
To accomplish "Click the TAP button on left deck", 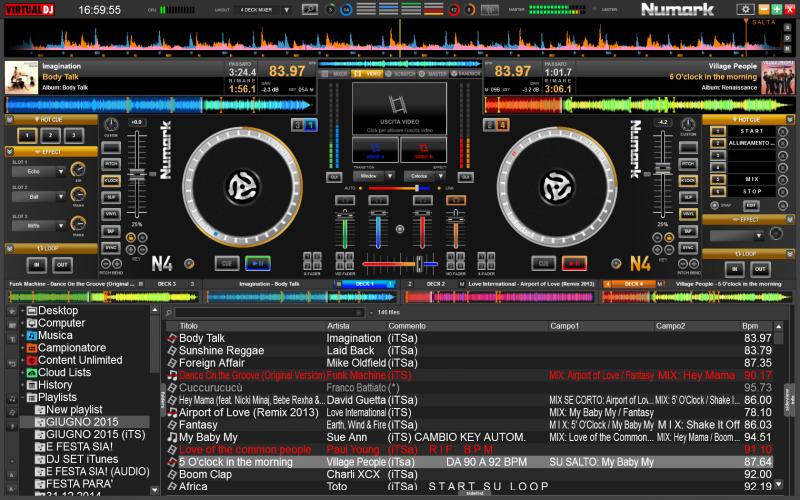I will tap(111, 231).
